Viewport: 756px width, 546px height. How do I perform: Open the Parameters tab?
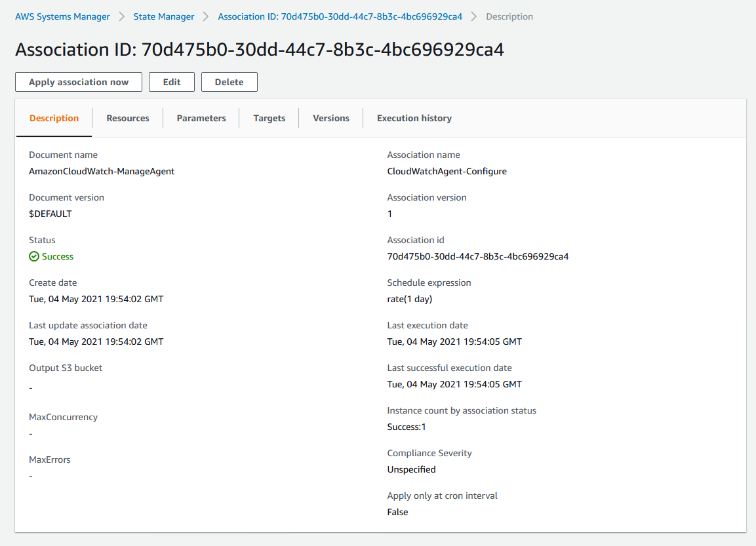click(x=201, y=118)
